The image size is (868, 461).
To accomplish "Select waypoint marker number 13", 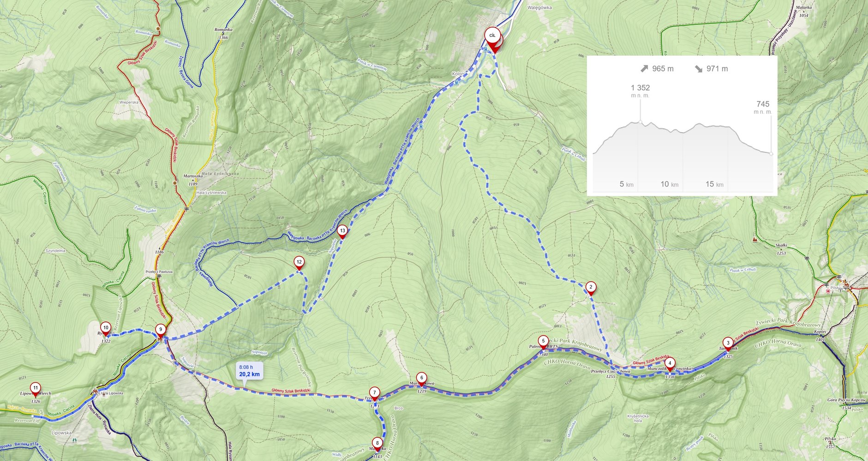I will coord(342,232).
